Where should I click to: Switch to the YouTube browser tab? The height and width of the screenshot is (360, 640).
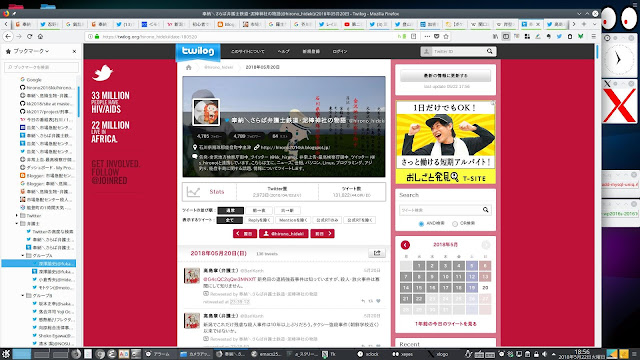tap(353, 24)
